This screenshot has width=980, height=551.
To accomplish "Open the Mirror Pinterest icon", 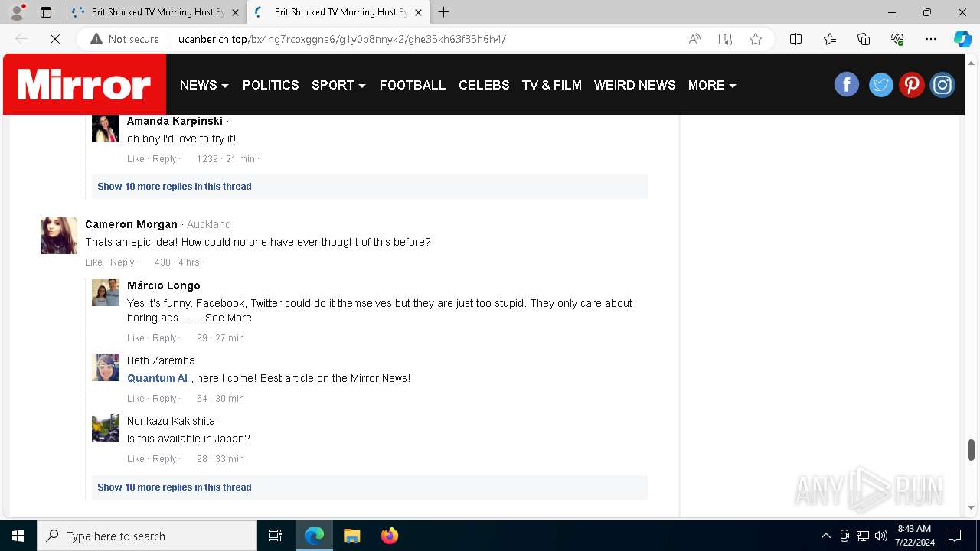I will [x=911, y=84].
